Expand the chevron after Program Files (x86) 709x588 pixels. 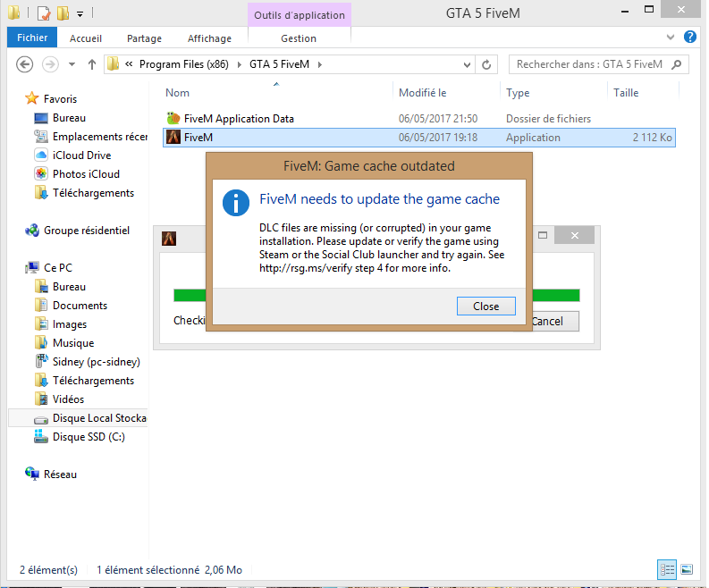(x=240, y=64)
